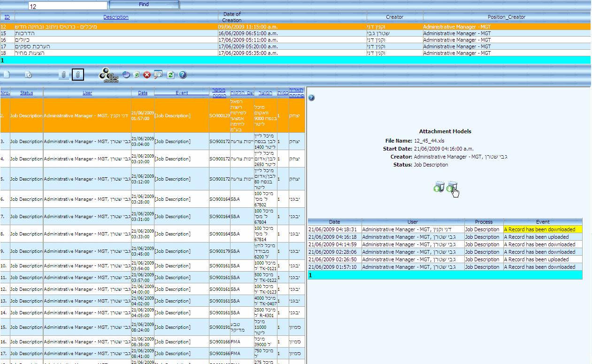The height and width of the screenshot is (364, 592).
Task: Select record 15 הדרכות row
Action: pos(296,33)
